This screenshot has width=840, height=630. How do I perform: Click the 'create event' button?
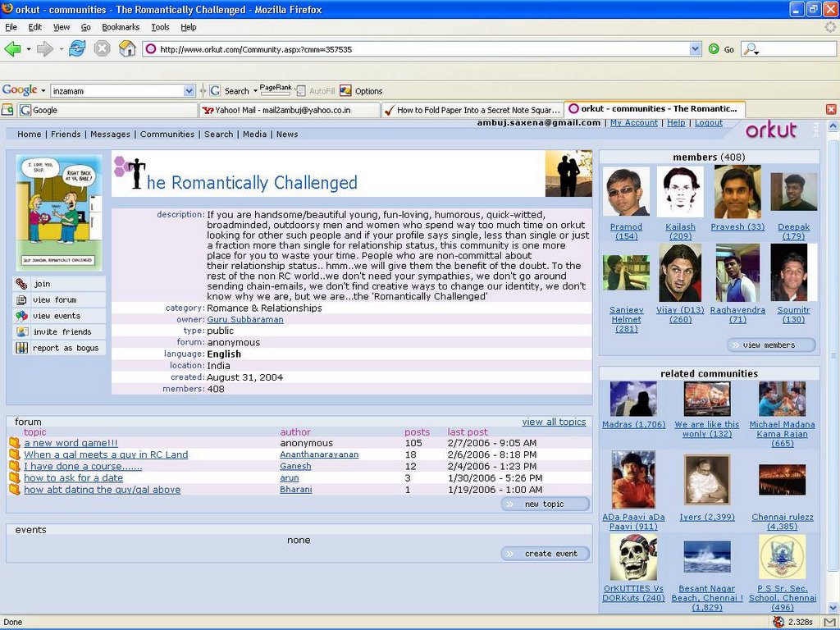click(x=545, y=554)
